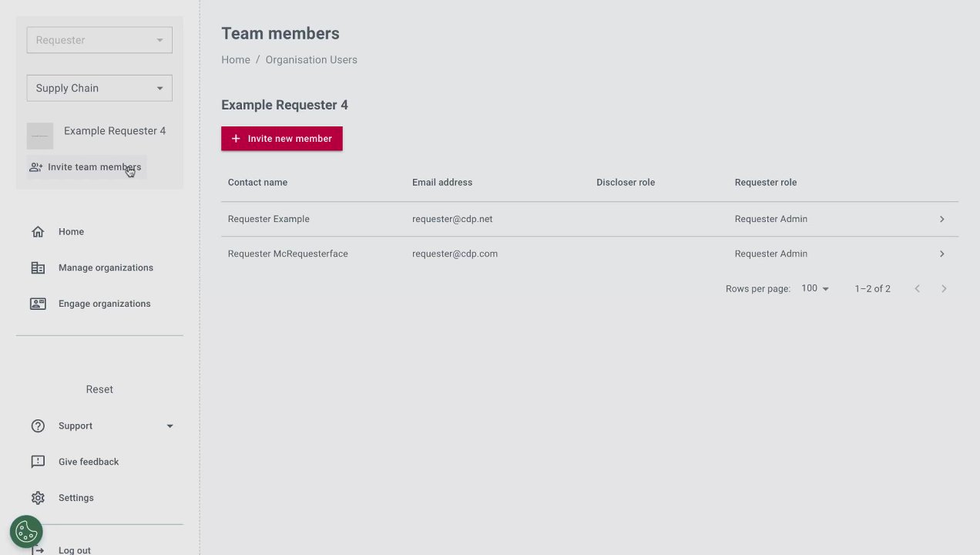
Task: Open Requester Example row details chevron
Action: 941,220
